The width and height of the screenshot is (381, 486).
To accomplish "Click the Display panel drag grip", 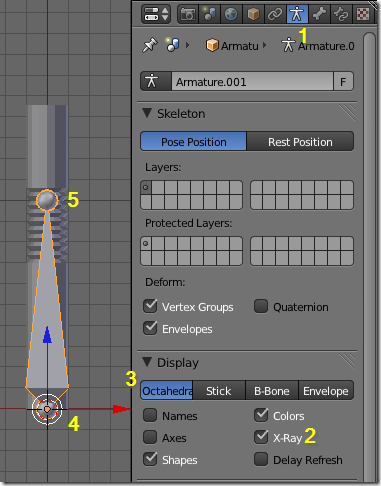I will (347, 362).
